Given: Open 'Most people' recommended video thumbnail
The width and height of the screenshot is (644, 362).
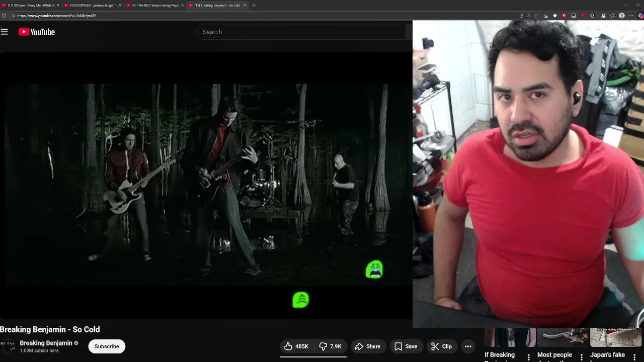Looking at the screenshot, I should coord(562,338).
